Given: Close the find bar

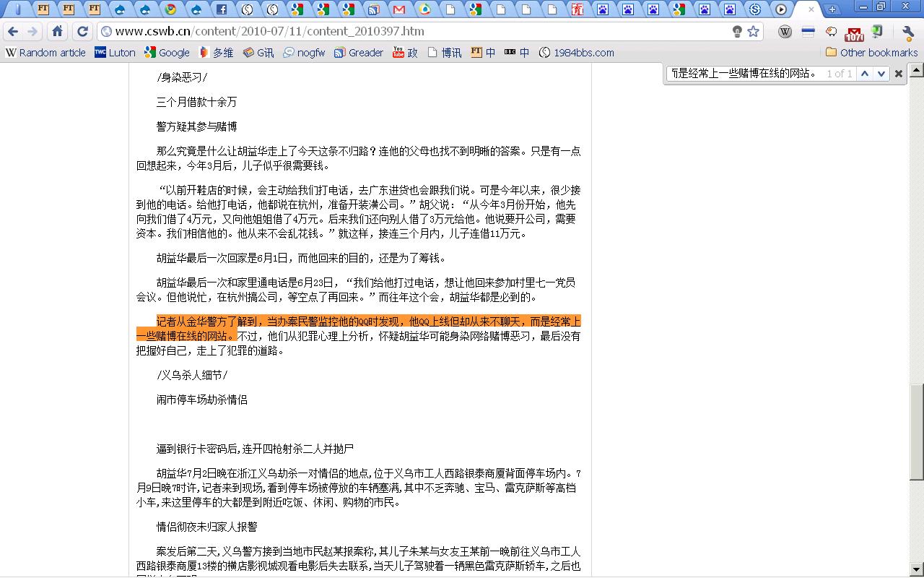Looking at the screenshot, I should coord(899,74).
